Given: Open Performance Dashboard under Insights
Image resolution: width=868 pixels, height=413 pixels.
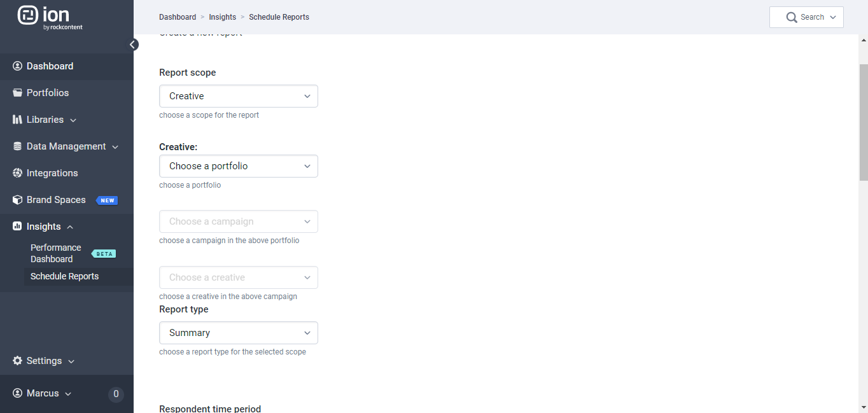Looking at the screenshot, I should coord(56,253).
